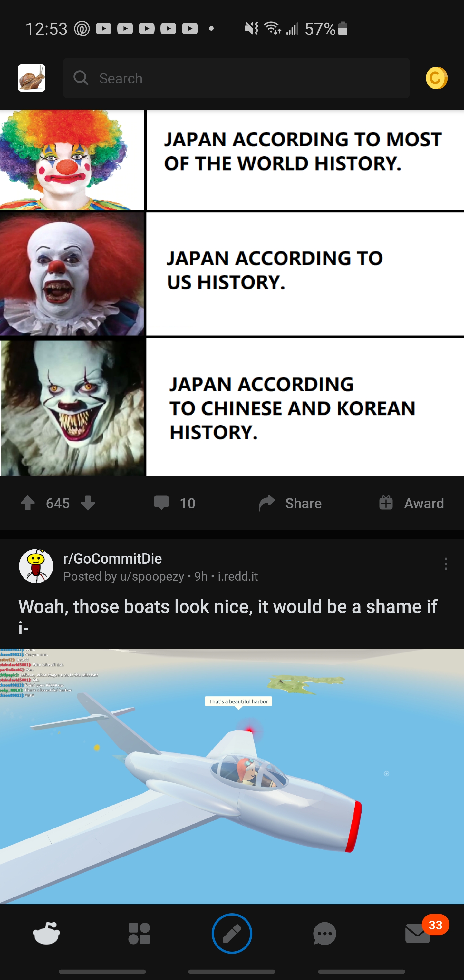This screenshot has height=980, width=464.
Task: Open u/spoopezy poster profile
Action: coord(152,576)
